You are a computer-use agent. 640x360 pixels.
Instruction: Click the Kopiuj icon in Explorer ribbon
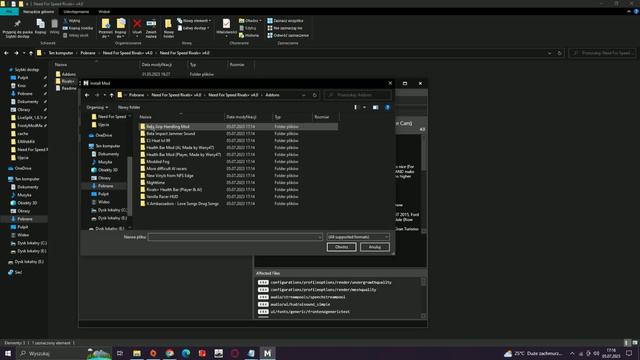coord(40,24)
